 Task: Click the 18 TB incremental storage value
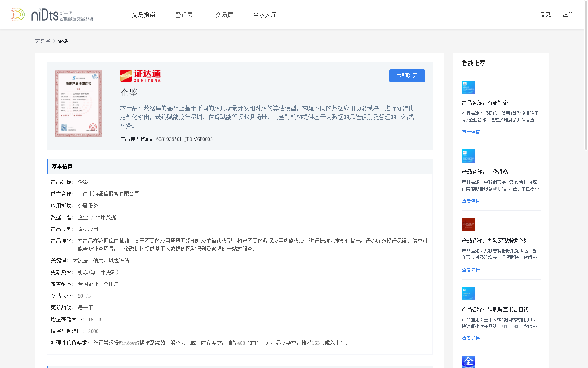94,319
